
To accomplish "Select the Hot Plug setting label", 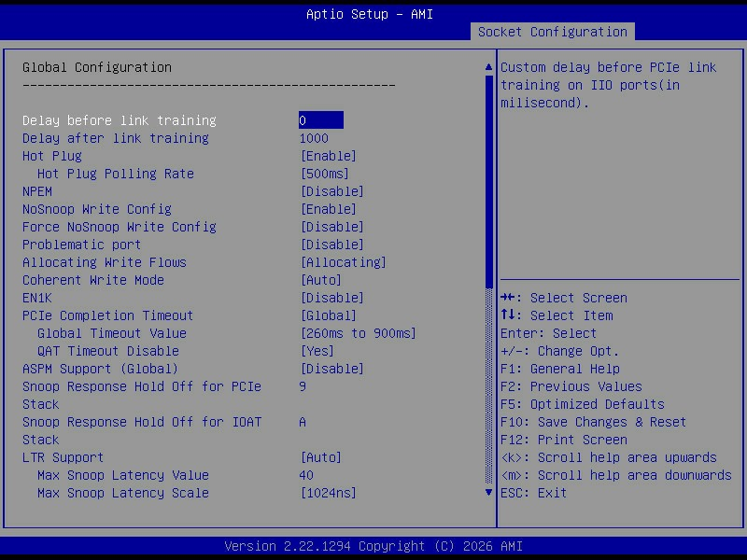I will coord(52,156).
